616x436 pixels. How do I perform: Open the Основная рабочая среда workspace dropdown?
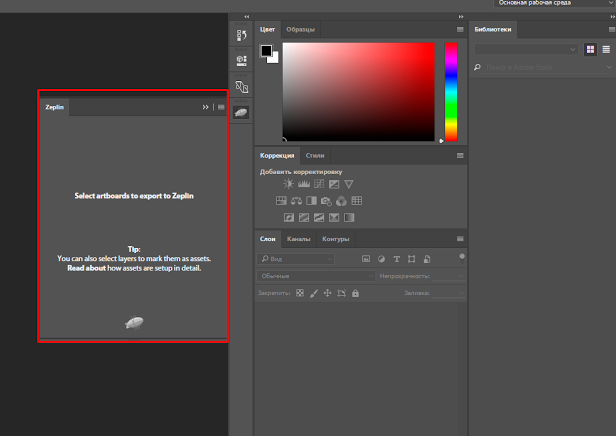[x=554, y=3]
